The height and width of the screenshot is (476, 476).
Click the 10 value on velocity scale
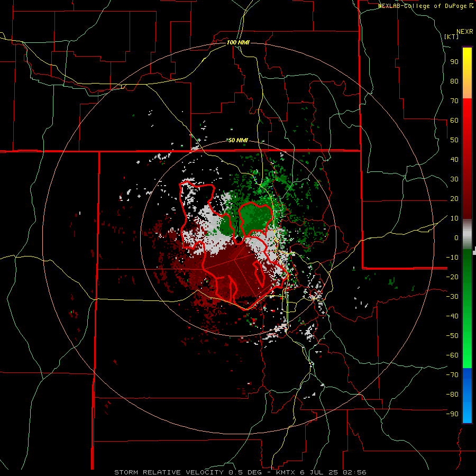454,218
